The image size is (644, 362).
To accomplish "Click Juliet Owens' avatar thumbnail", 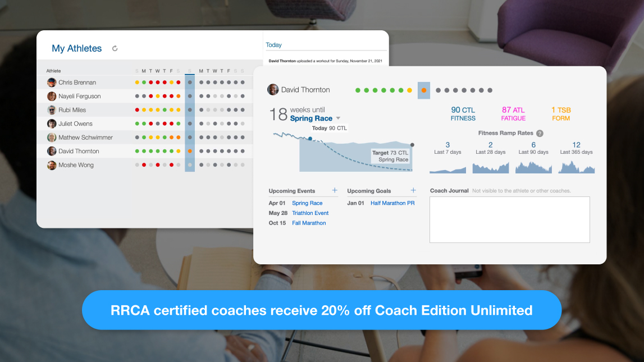I will 52,123.
